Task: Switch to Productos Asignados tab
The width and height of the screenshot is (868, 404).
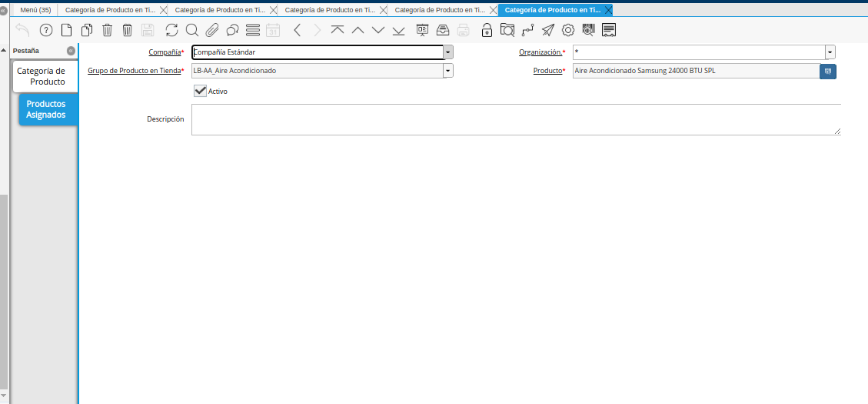Action: [x=47, y=109]
